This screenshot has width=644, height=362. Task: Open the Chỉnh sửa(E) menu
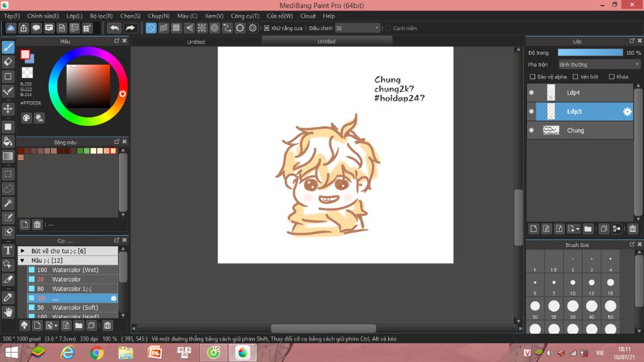pos(43,16)
